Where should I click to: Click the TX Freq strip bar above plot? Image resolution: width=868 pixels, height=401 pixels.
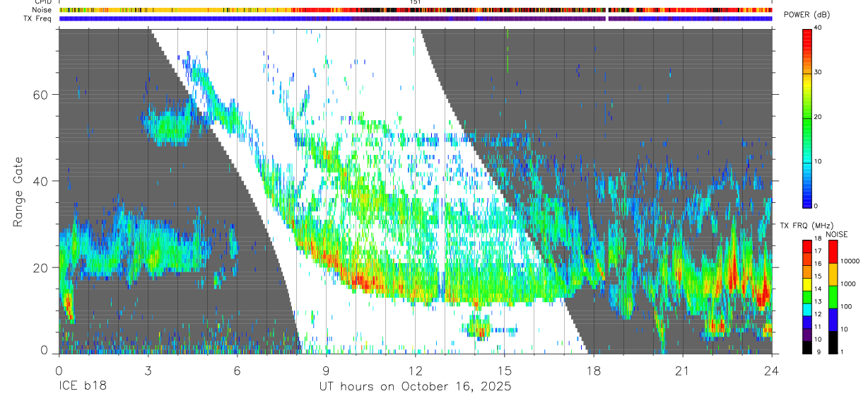pyautogui.click(x=416, y=18)
